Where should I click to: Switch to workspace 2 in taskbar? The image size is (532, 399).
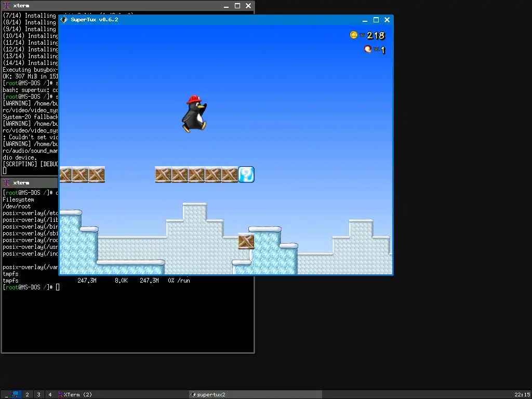tap(27, 395)
